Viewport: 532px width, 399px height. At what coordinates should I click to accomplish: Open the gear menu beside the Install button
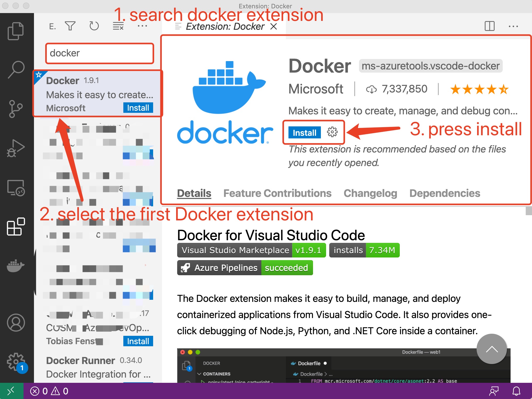[332, 132]
